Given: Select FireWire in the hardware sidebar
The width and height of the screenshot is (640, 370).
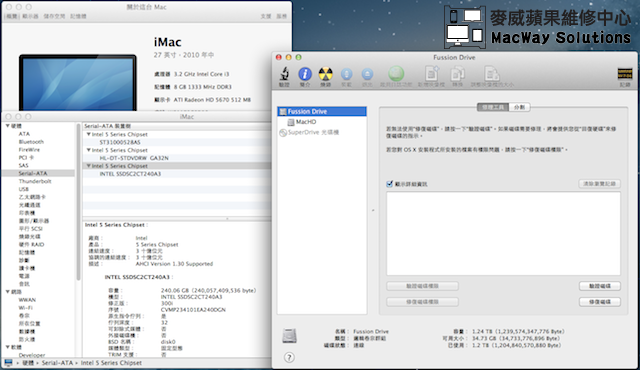Looking at the screenshot, I should (29, 150).
